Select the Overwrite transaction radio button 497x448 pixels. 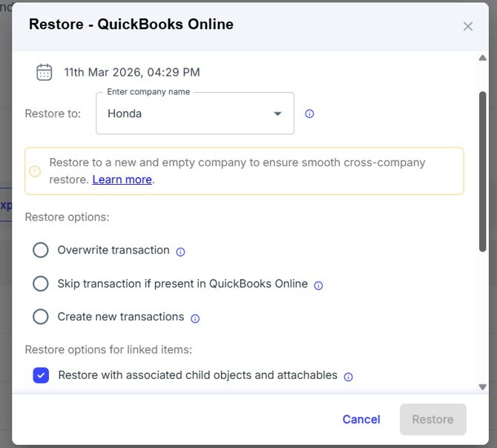coord(41,251)
